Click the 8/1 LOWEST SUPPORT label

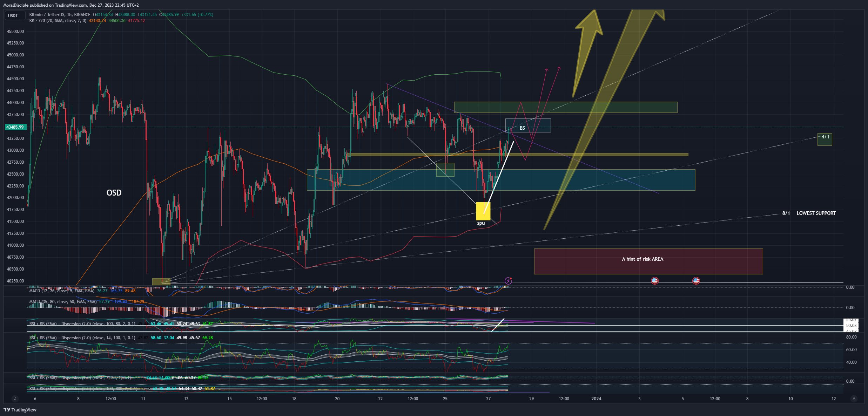click(x=809, y=213)
